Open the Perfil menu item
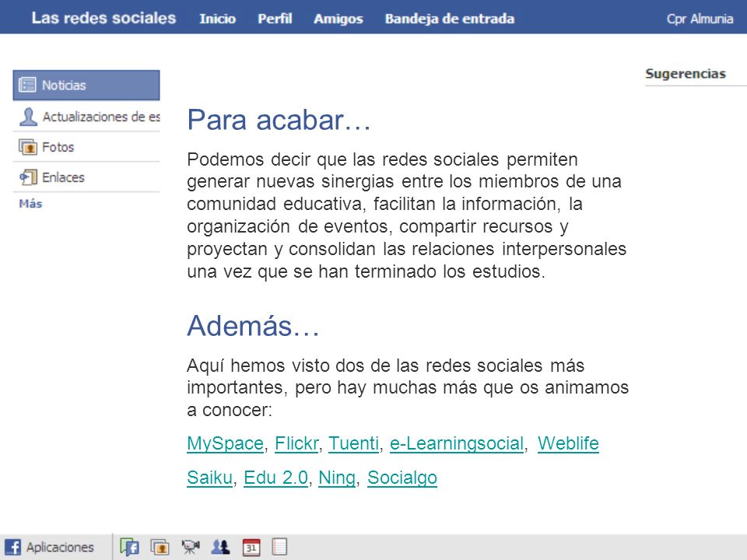747x560 pixels. pyautogui.click(x=275, y=19)
